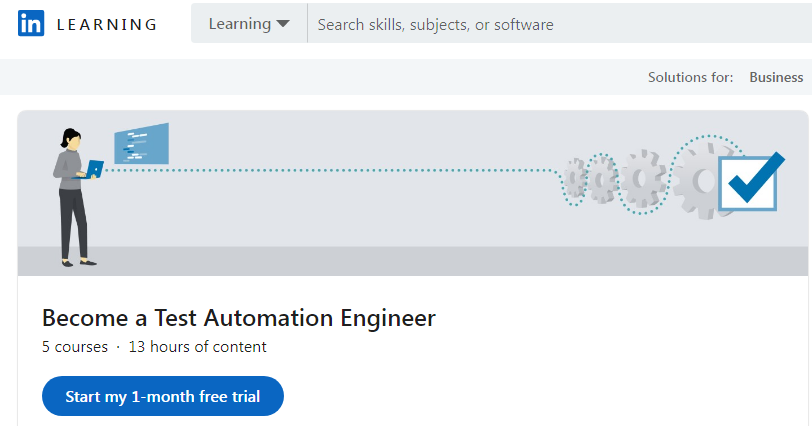The height and width of the screenshot is (426, 812).
Task: Click the 'Solutions for:' label
Action: [690, 77]
